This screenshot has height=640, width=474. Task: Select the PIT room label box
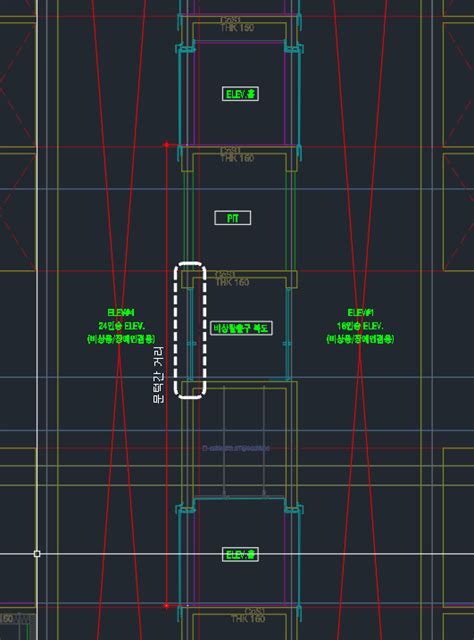(x=233, y=218)
